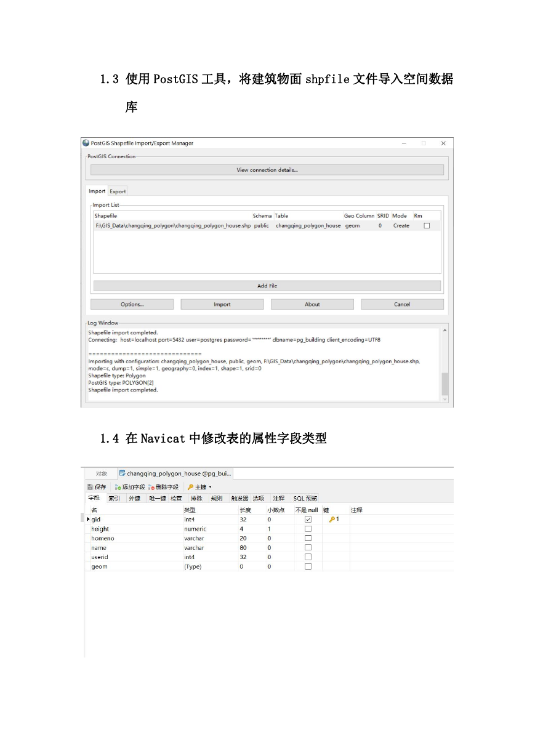
Task: Click the Import button below the list
Action: [x=222, y=304]
